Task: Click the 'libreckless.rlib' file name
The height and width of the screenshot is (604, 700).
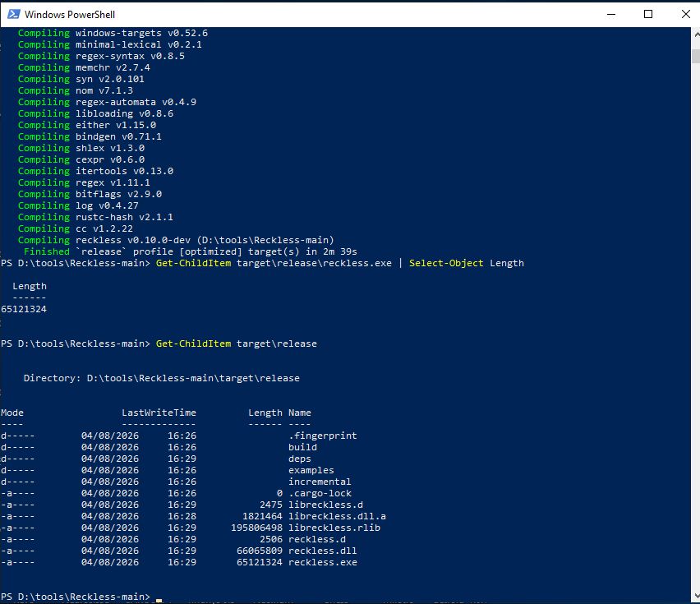Action: 334,528
